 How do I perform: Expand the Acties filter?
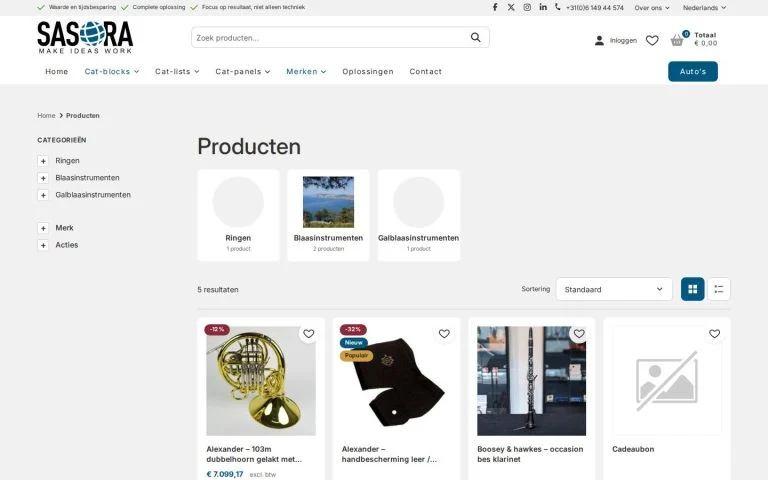43,245
